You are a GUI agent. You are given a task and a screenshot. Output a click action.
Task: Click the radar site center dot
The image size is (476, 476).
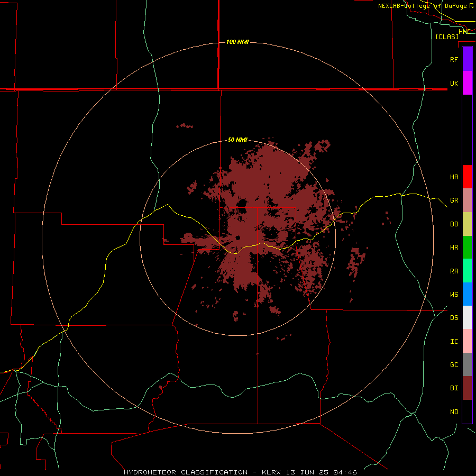(237, 237)
